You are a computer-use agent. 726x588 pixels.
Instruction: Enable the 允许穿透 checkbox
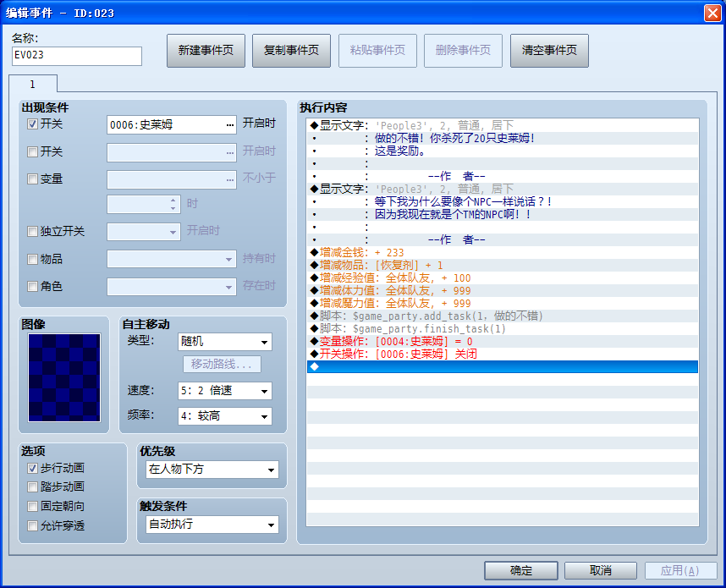(x=32, y=526)
